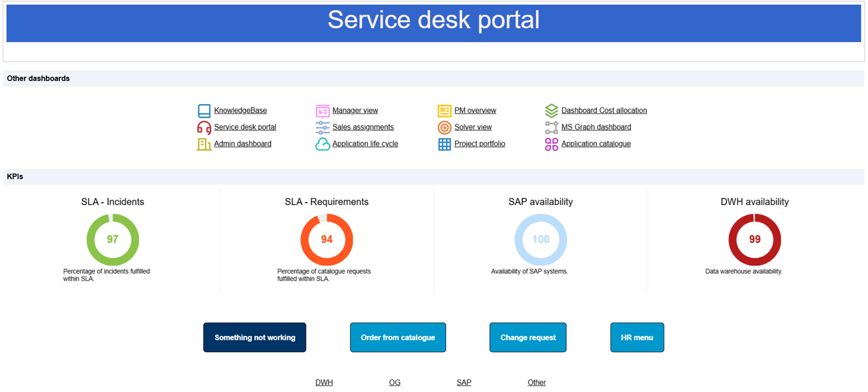The height and width of the screenshot is (392, 868).
Task: Select the DWH link at the bottom
Action: (324, 383)
